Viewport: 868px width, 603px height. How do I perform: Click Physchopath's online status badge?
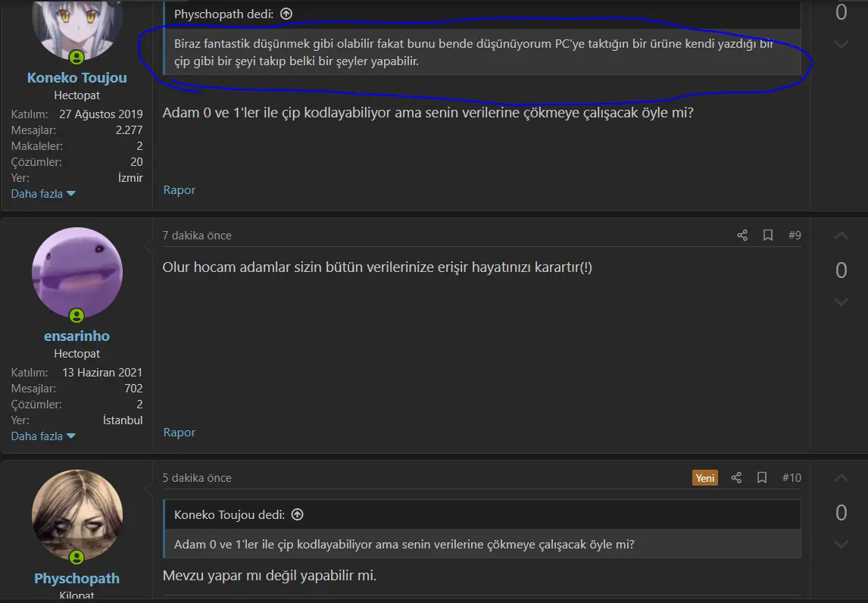(76, 557)
